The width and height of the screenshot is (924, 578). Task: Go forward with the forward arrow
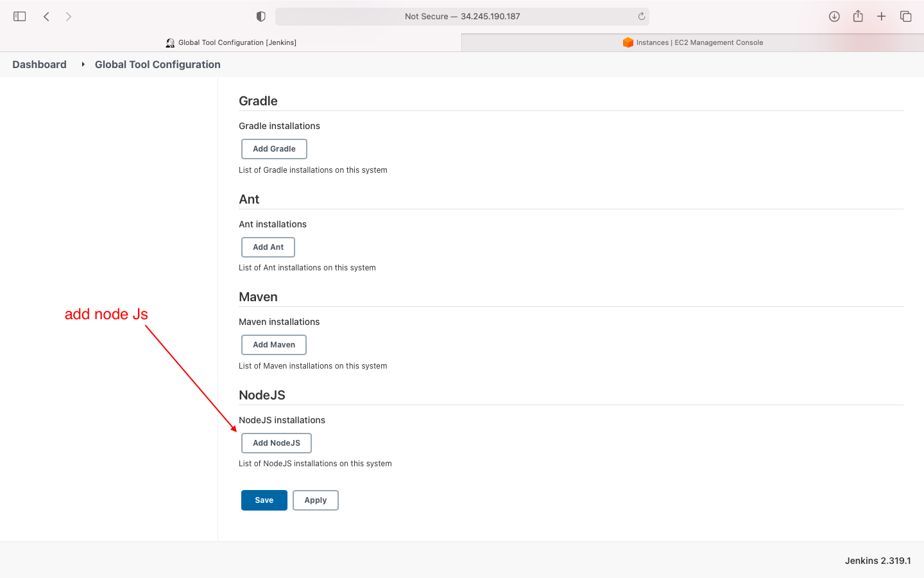click(x=69, y=17)
